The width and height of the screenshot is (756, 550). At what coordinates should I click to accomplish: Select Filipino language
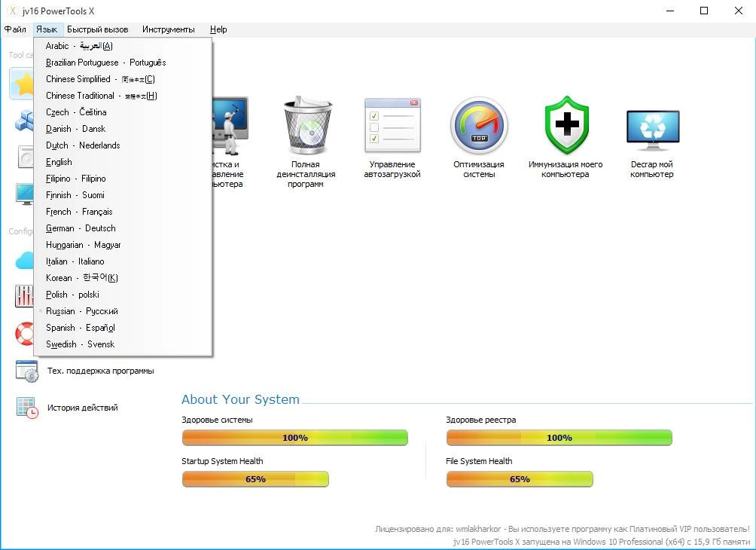pyautogui.click(x=123, y=179)
